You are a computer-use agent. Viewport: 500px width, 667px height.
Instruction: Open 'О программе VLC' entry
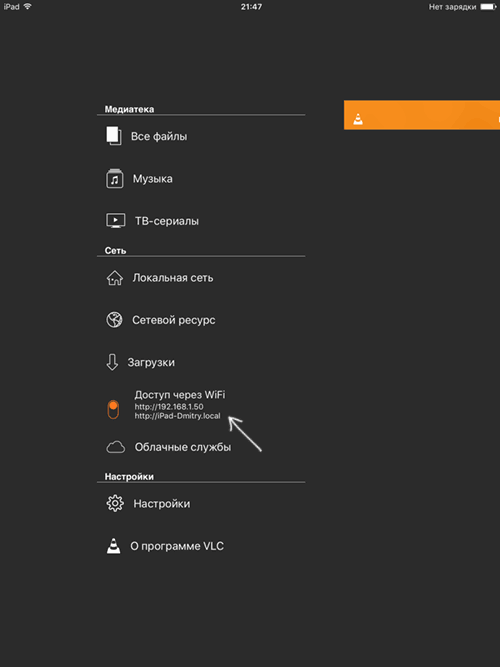coord(177,546)
